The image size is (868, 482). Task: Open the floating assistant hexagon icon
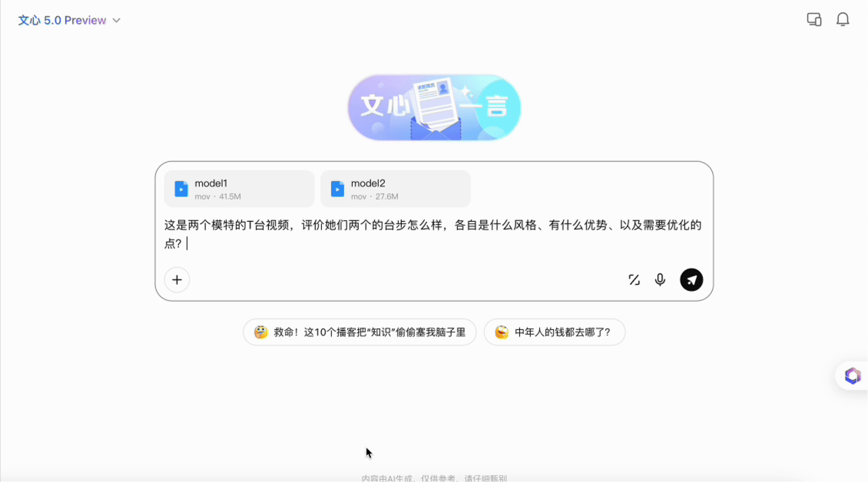pos(852,376)
